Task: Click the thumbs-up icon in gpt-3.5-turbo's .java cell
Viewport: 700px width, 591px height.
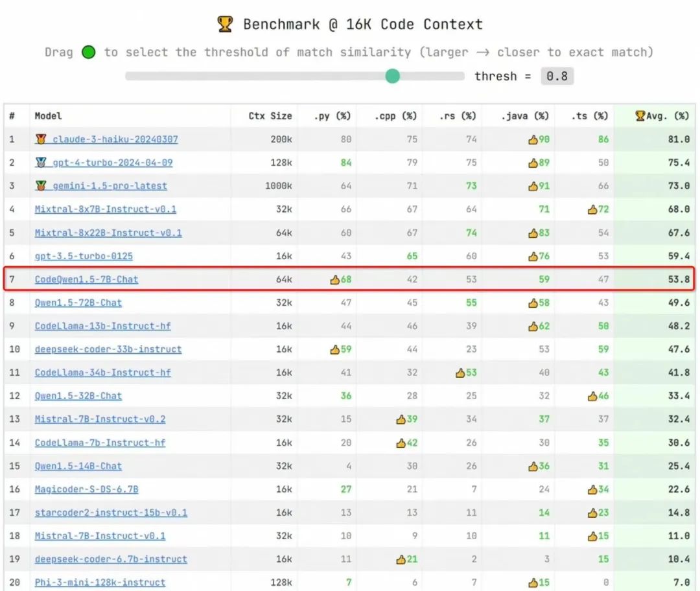Action: click(533, 256)
